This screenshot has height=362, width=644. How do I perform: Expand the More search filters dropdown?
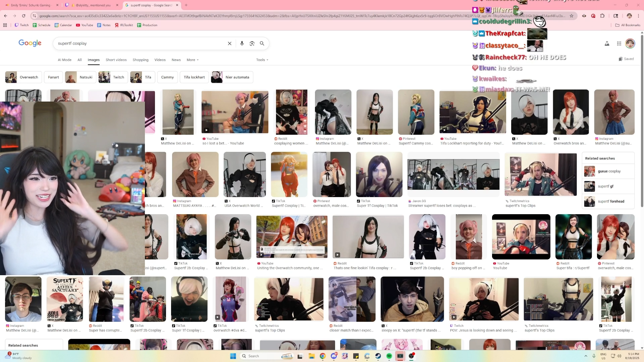193,60
